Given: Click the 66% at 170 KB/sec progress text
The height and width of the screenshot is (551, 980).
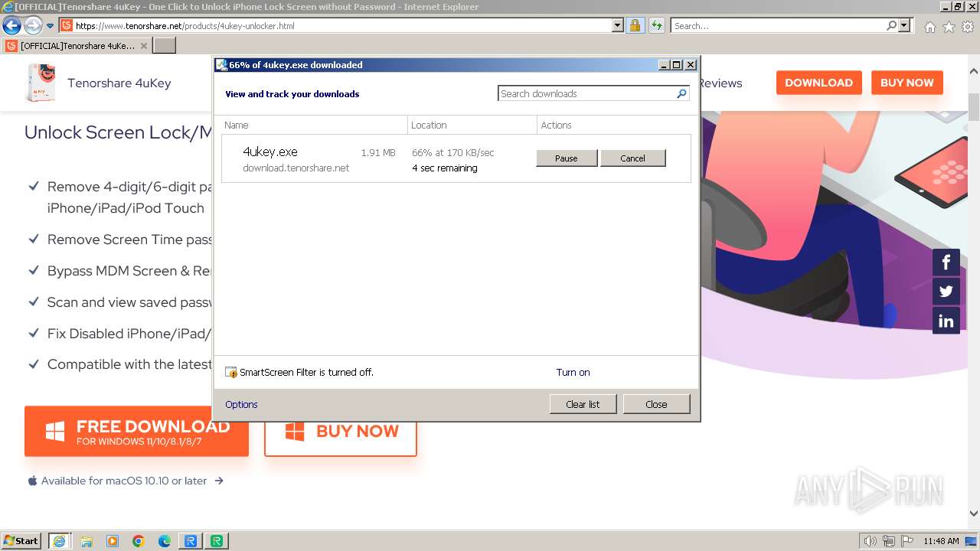Looking at the screenshot, I should (453, 152).
